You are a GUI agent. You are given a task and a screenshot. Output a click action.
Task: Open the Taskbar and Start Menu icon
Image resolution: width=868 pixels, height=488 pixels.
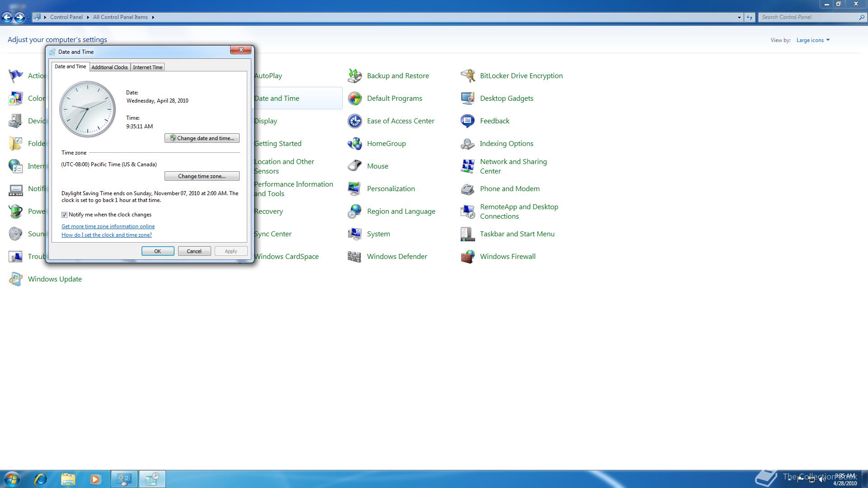point(468,234)
